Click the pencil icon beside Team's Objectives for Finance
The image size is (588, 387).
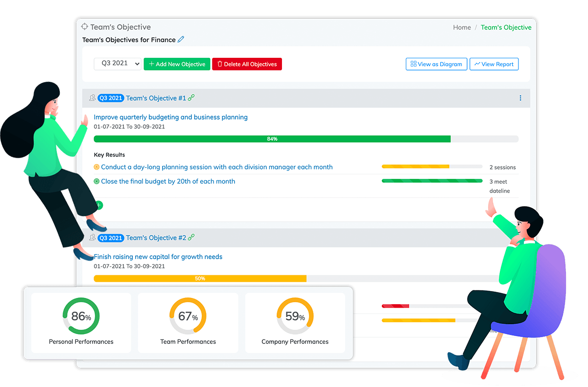coord(181,40)
